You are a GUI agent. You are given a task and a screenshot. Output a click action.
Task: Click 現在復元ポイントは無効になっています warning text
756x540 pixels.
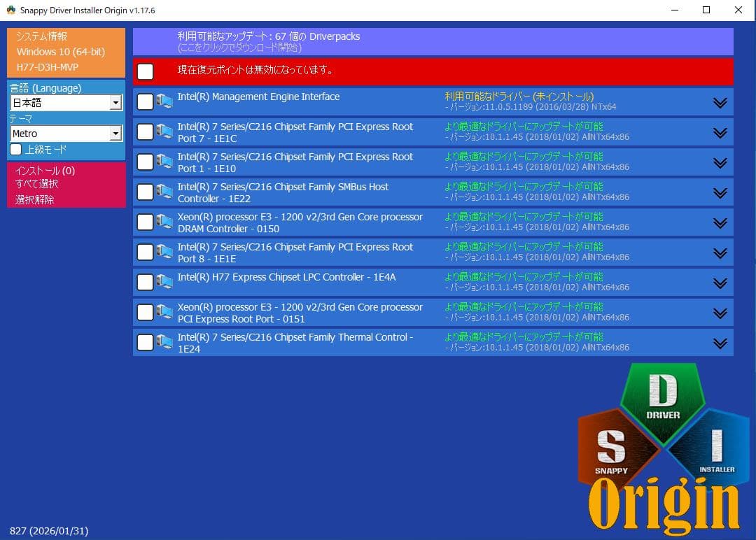255,70
